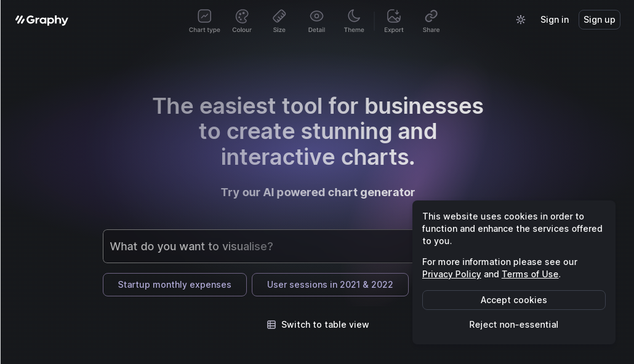634x364 pixels.
Task: Click the table grid icon
Action: 271,325
